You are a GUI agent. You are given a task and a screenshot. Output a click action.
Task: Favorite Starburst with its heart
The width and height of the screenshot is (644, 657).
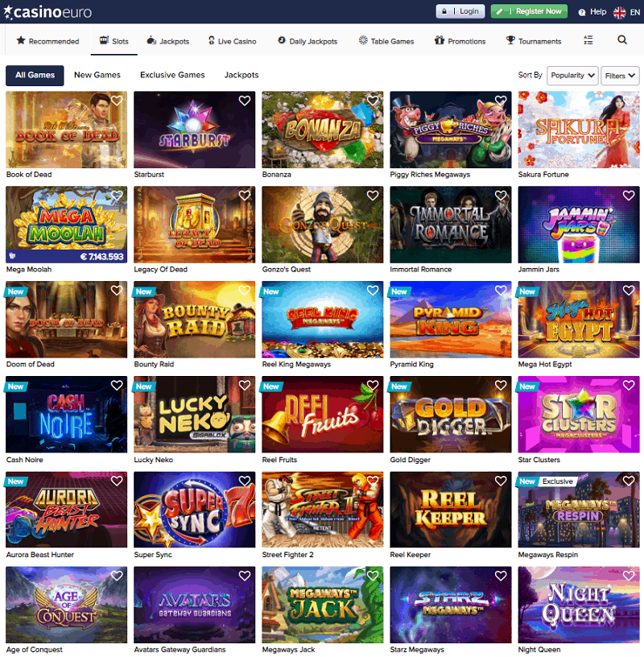point(245,101)
